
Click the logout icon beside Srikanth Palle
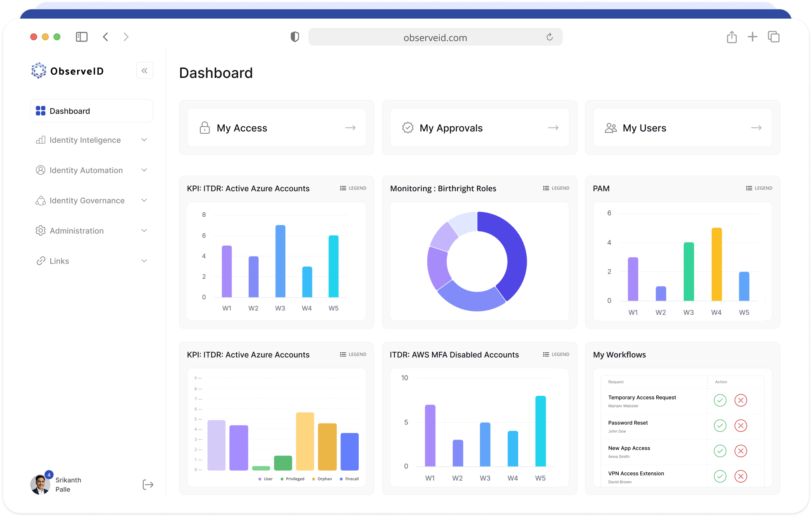(148, 484)
